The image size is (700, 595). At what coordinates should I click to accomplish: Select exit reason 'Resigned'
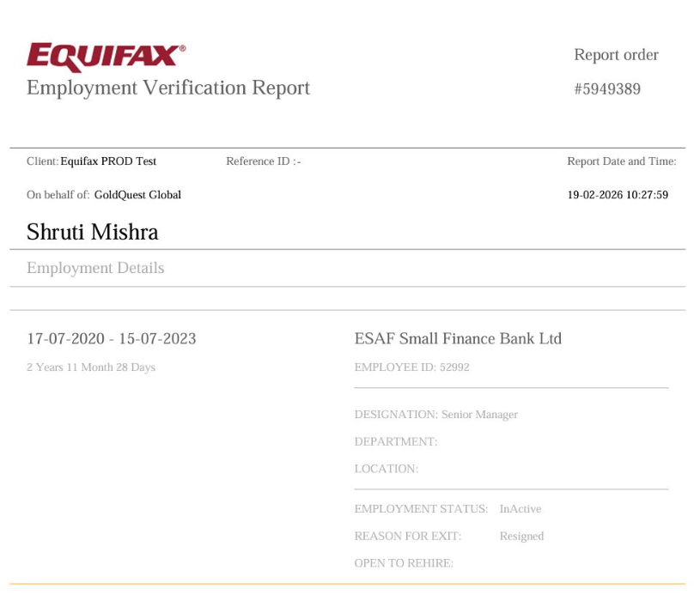pyautogui.click(x=521, y=537)
